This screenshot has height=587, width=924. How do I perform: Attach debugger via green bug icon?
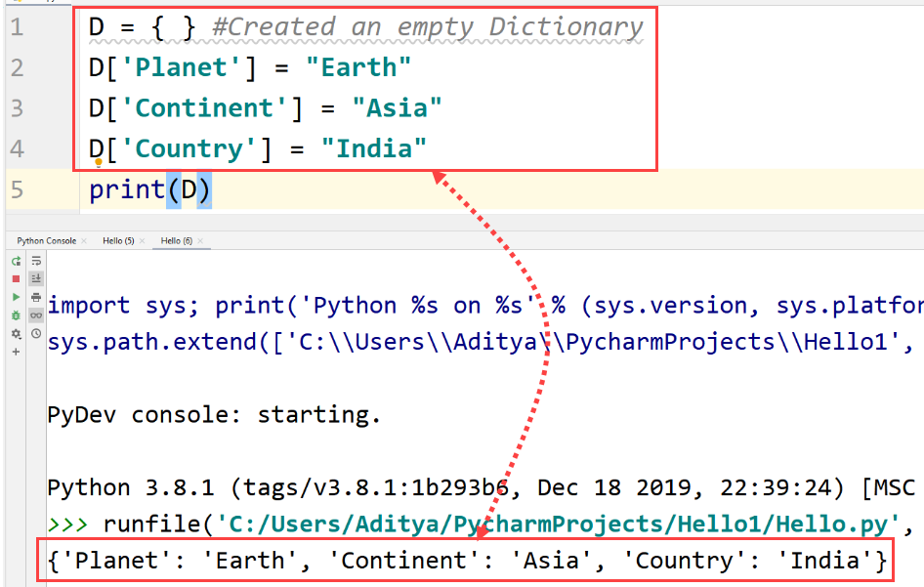tap(16, 315)
